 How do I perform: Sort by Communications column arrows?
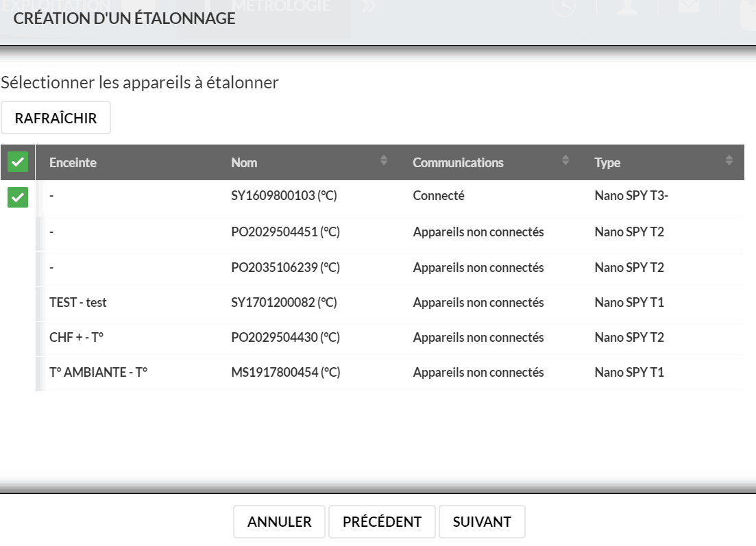565,160
